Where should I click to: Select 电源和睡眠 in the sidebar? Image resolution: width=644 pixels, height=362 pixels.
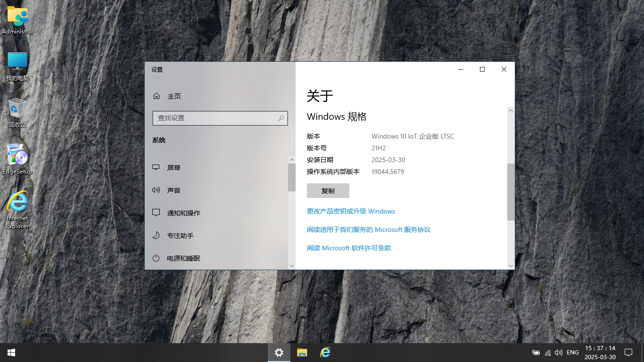tap(183, 258)
